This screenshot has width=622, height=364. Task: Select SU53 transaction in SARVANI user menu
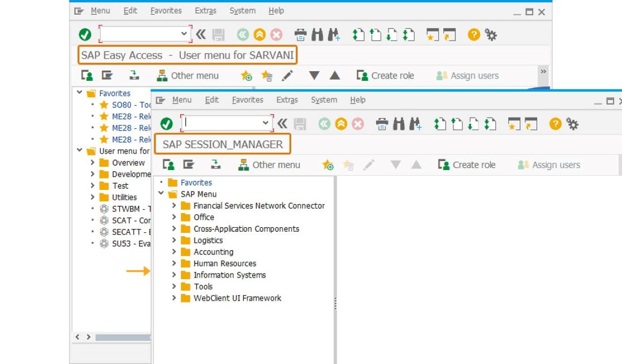click(131, 244)
